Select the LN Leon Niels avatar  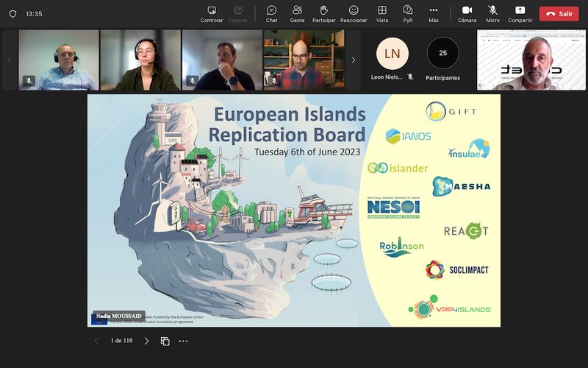point(392,54)
